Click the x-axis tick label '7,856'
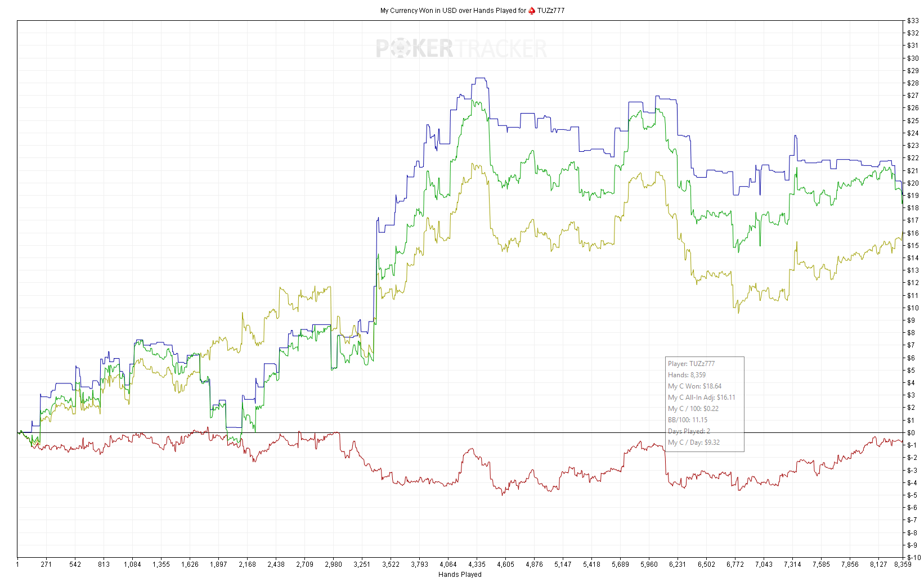 (850, 565)
